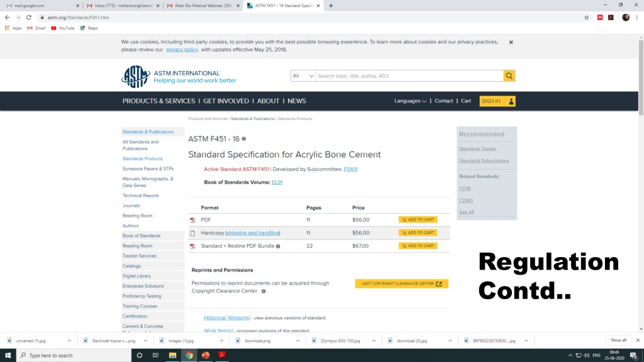The image size is (644, 362).
Task: Go back to the previous page
Action: [8, 18]
